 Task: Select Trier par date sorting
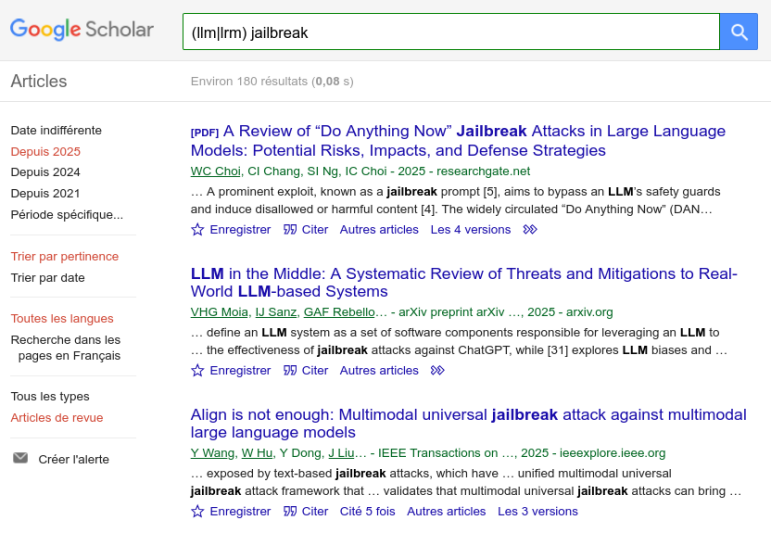[47, 278]
